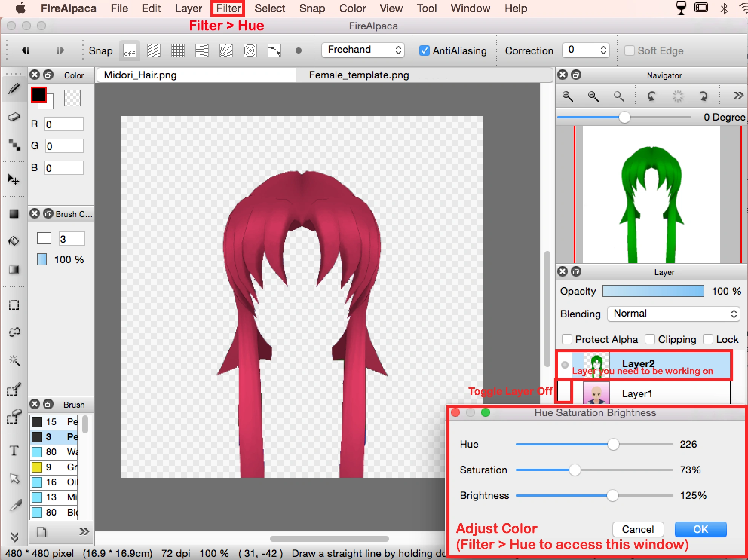Expand the Brush panel double-arrow menu
Viewport: 748px width, 560px height.
(84, 532)
